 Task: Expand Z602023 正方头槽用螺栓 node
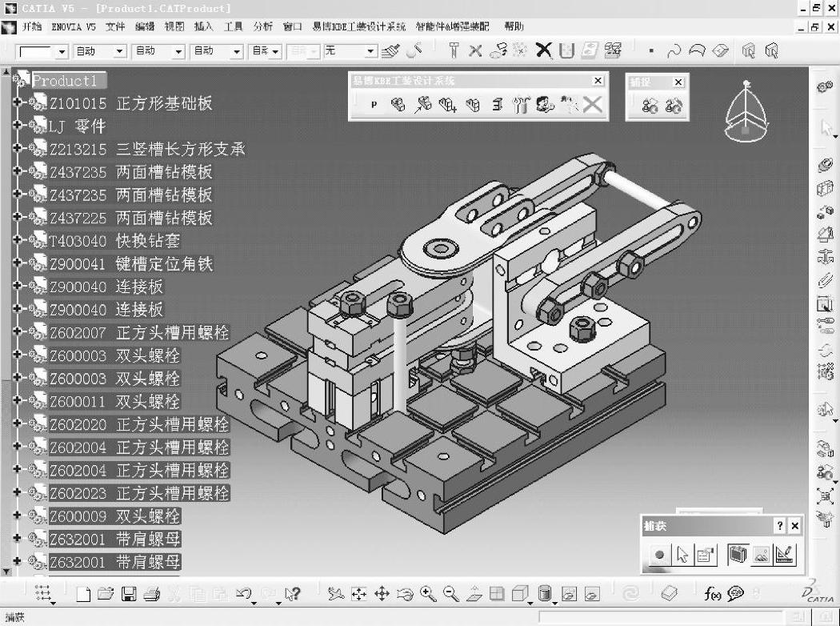pos(17,492)
